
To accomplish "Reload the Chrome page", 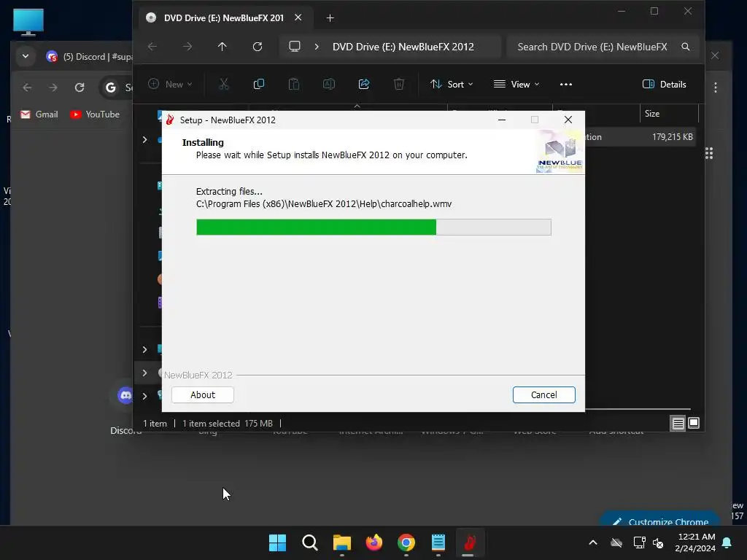I will pos(80,87).
